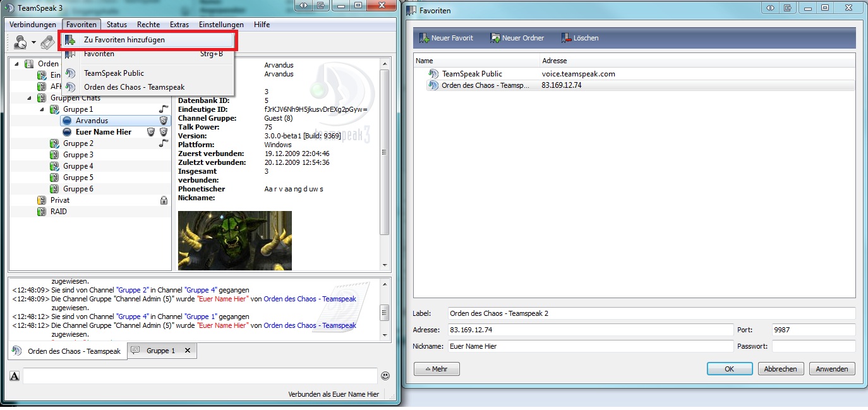Select the Privat channel in the tree

pyautogui.click(x=60, y=200)
